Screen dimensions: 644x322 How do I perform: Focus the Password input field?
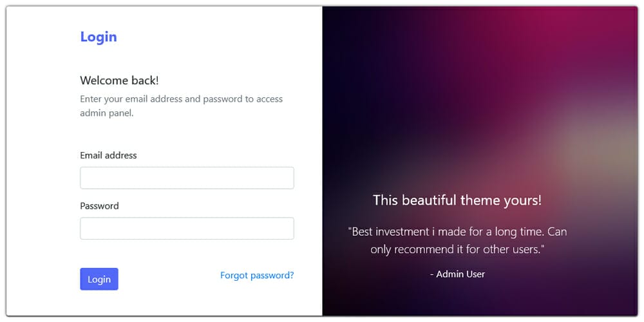click(187, 229)
